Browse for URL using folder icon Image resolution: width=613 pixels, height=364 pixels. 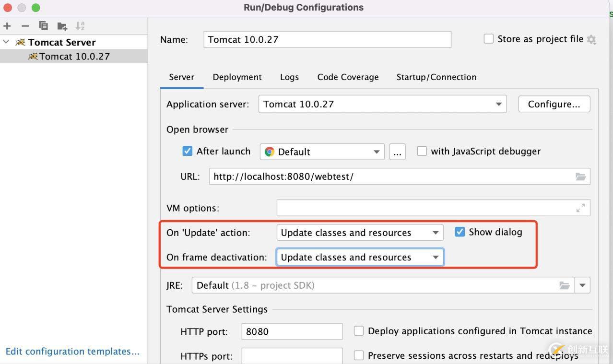point(580,176)
